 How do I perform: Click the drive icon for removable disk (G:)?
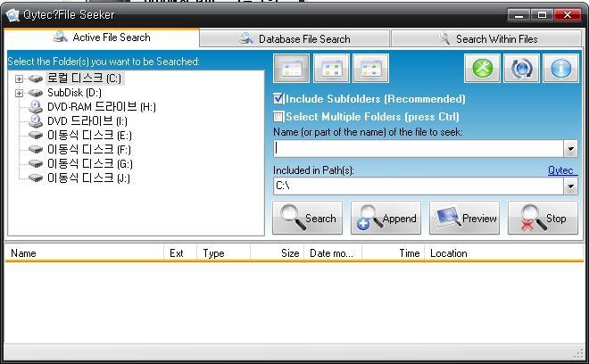36,164
